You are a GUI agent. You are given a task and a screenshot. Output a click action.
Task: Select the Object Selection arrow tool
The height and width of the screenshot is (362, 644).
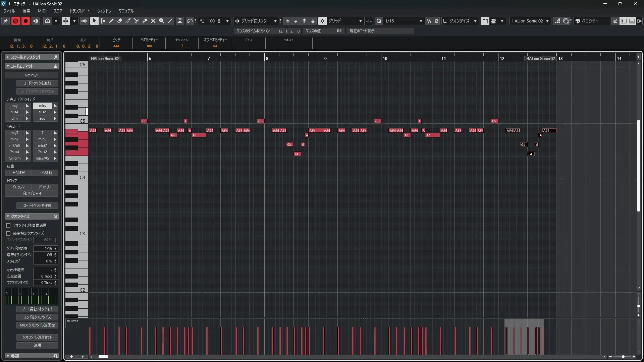94,21
